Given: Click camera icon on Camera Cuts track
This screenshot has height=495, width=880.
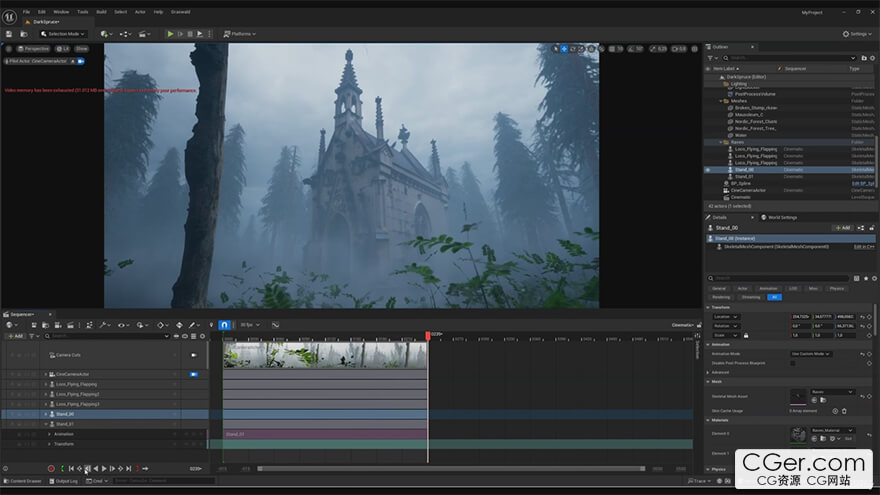Looking at the screenshot, I should pyautogui.click(x=194, y=355).
